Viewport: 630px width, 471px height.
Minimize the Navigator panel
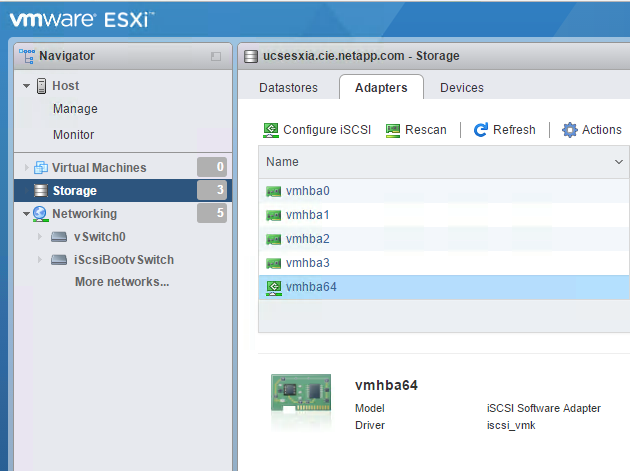pos(216,56)
